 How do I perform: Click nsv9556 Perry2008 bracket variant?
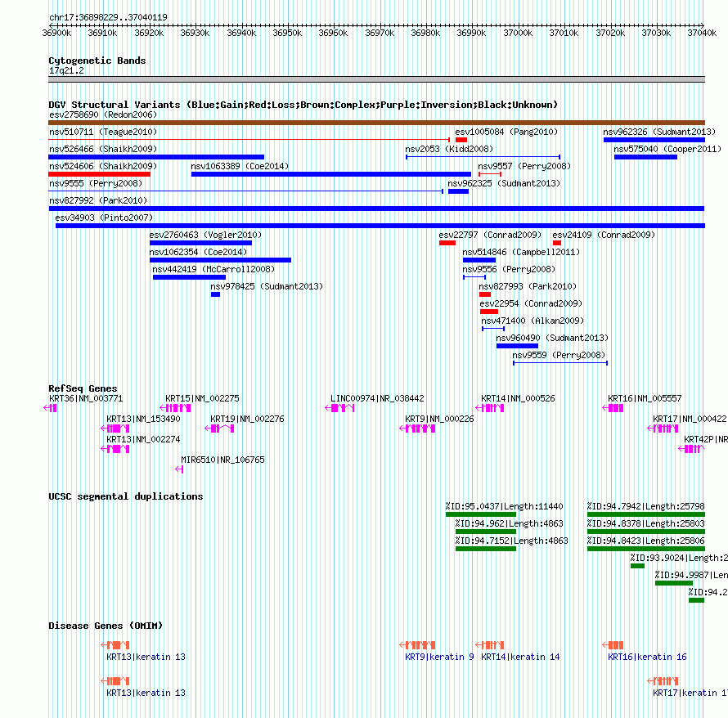474,277
